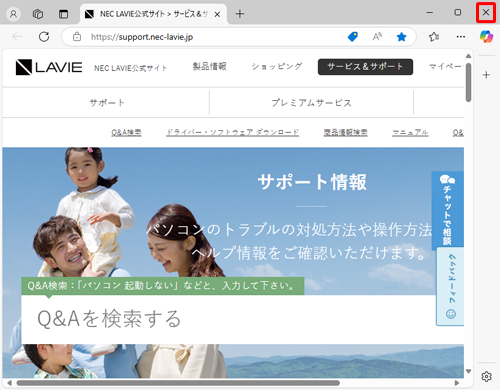Click the vertical scrollbar thumb

(x=468, y=82)
